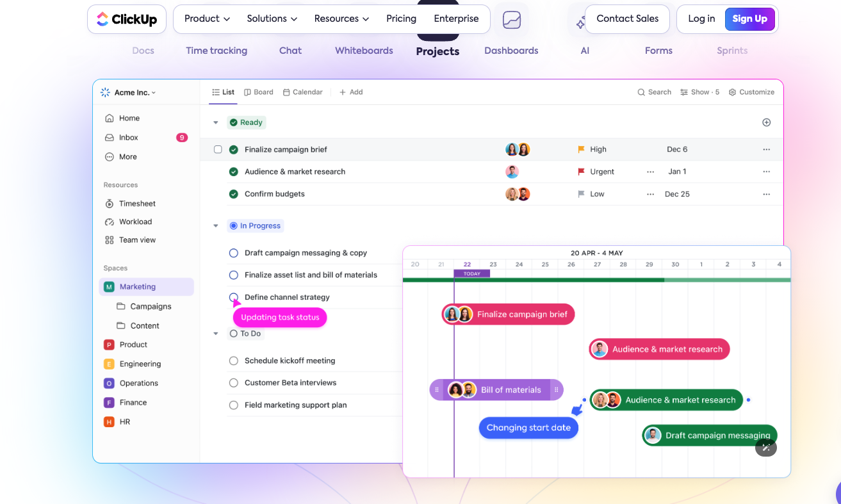Viewport: 841px width, 504px height.
Task: Select the Dashboards feature tab
Action: click(511, 51)
